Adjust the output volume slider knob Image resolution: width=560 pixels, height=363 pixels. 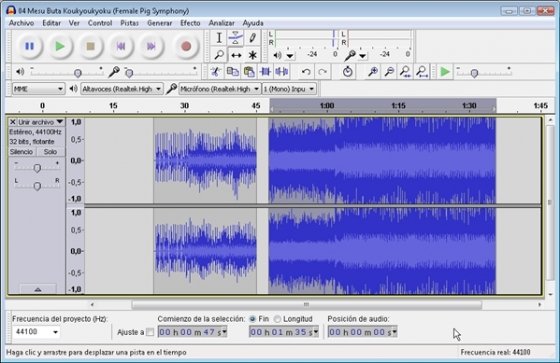coord(78,73)
